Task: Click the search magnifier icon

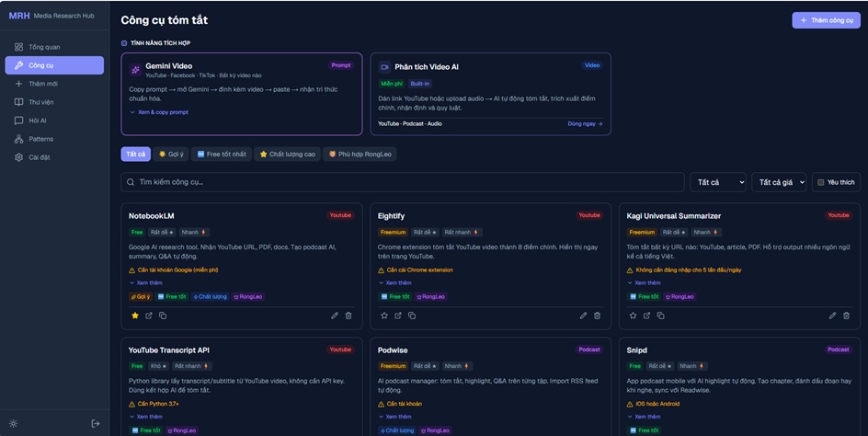Action: coord(131,182)
